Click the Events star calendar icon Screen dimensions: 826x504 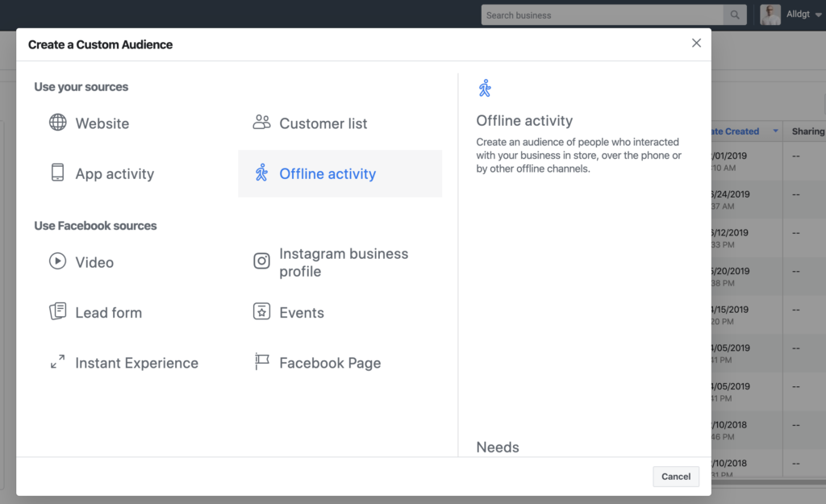tap(262, 311)
